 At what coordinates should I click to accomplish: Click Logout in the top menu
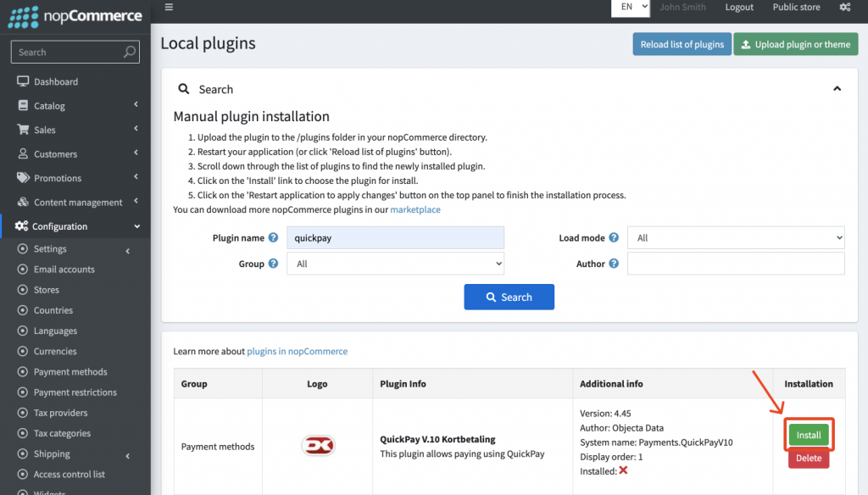click(x=738, y=7)
